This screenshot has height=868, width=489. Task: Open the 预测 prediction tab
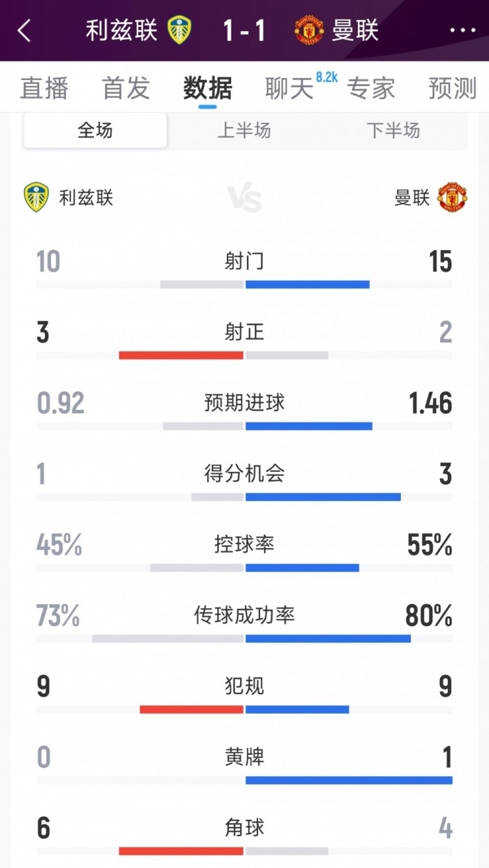(x=452, y=89)
